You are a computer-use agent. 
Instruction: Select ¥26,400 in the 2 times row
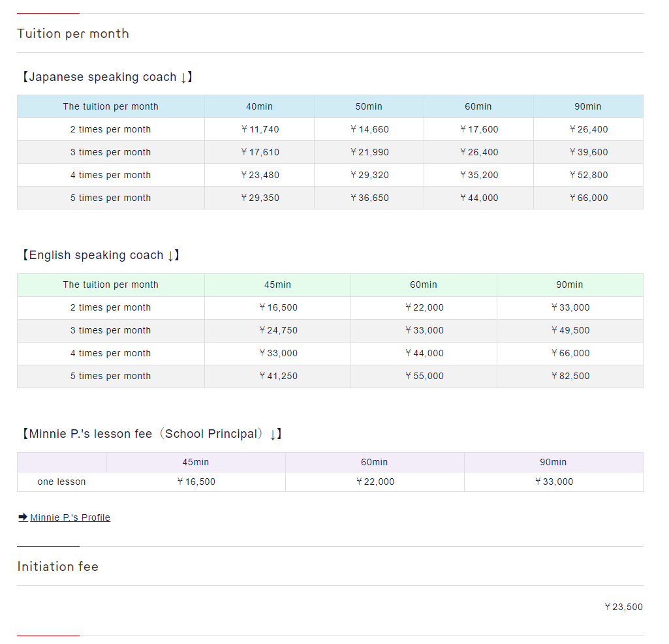coord(588,130)
